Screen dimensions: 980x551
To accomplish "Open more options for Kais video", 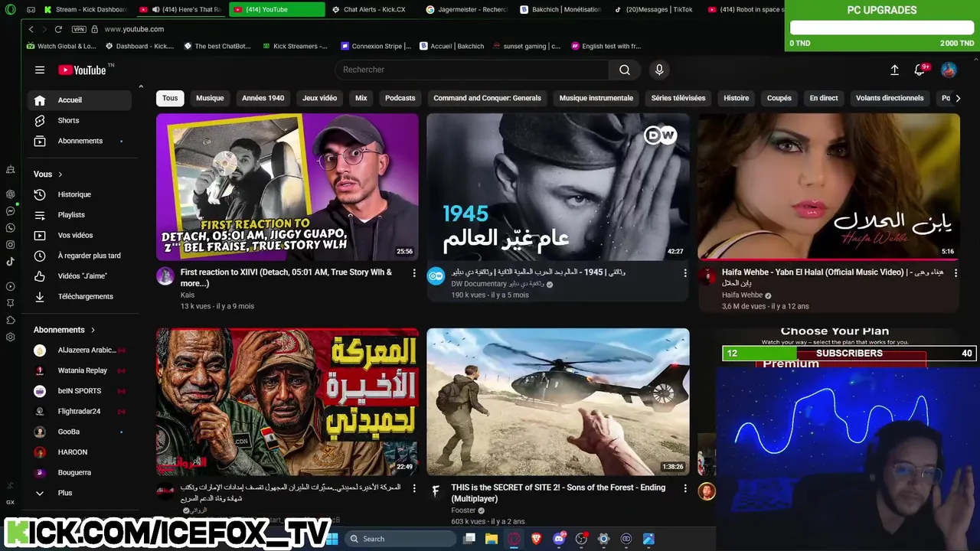I will point(414,273).
